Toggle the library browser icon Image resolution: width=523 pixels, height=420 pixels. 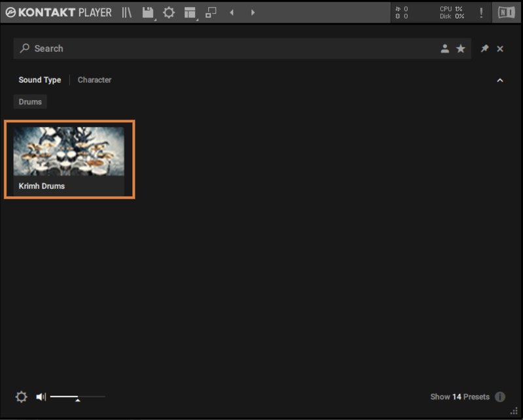pos(127,12)
